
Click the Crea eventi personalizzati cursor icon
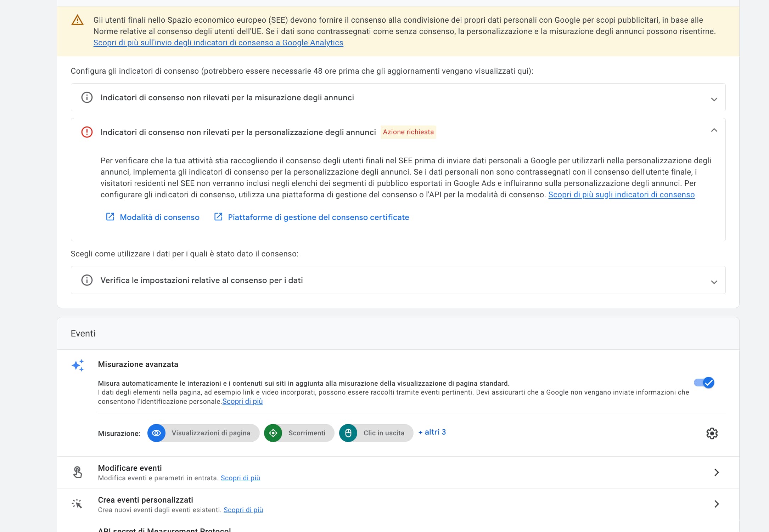coord(78,504)
